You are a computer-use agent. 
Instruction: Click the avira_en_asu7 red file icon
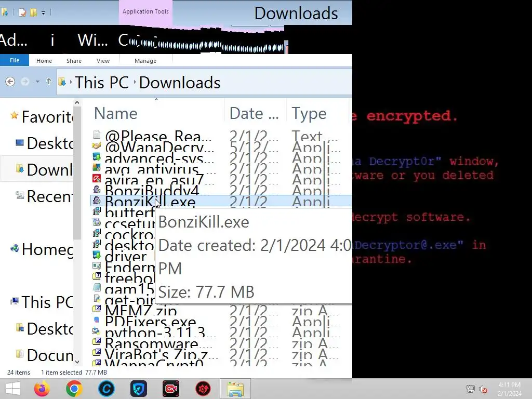[x=97, y=179]
